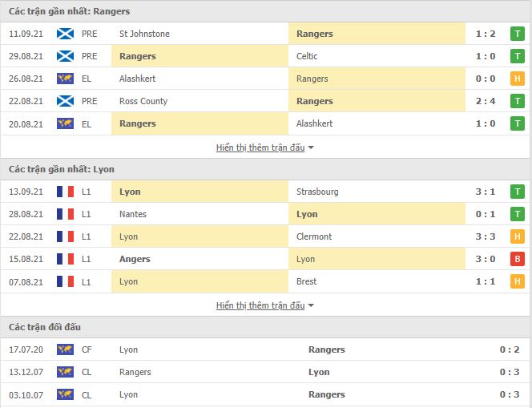Click Scotland flag in St Johnstone row
532x408 pixels.
65,34
